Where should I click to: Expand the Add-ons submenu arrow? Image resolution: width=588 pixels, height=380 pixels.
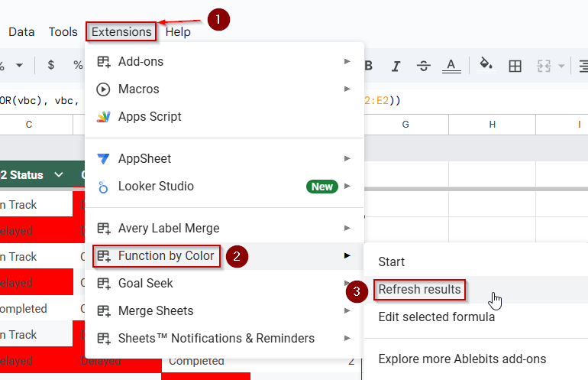coord(347,61)
